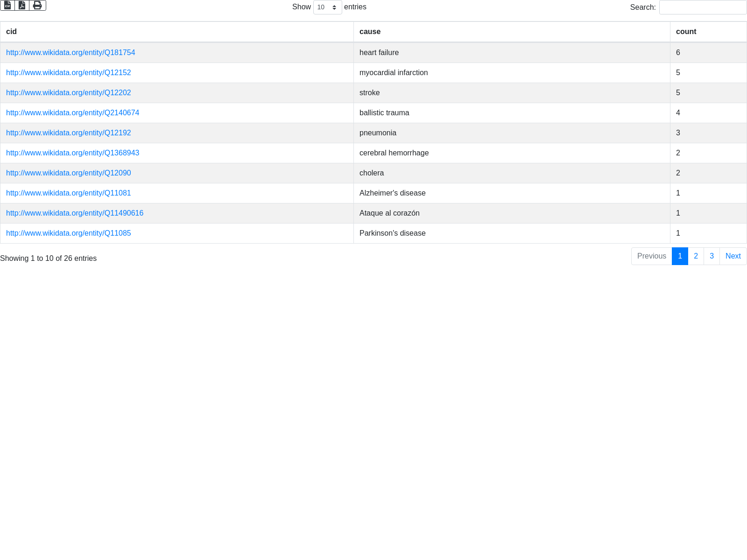This screenshot has height=560, width=747.
Task: Export the table as PDF
Action: pos(22,5)
